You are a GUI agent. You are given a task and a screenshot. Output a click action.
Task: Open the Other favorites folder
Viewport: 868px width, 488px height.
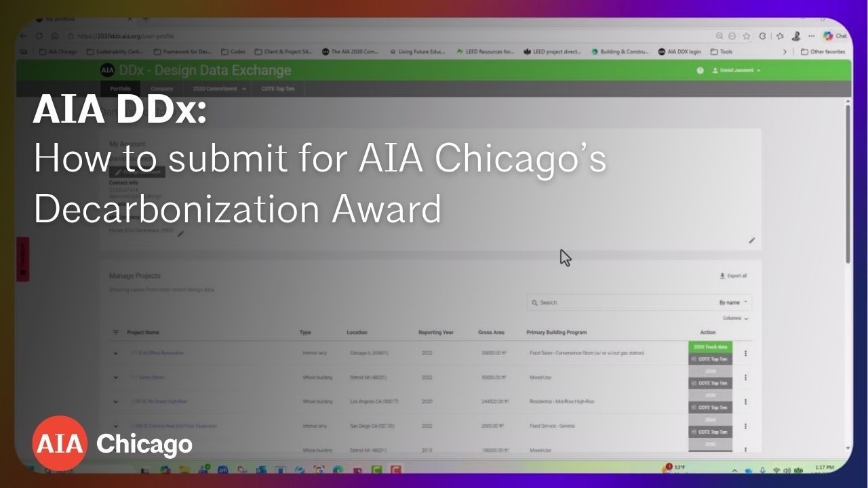coord(823,52)
